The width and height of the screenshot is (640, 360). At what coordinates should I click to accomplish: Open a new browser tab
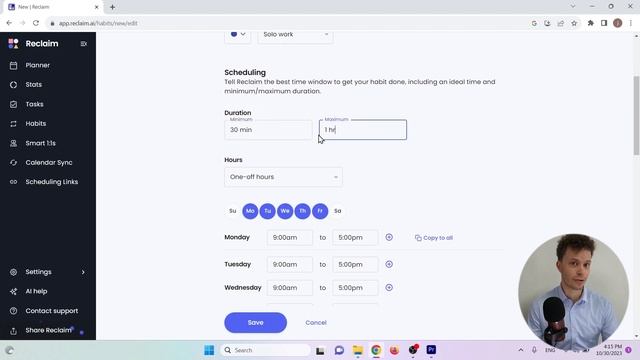pyautogui.click(x=112, y=7)
